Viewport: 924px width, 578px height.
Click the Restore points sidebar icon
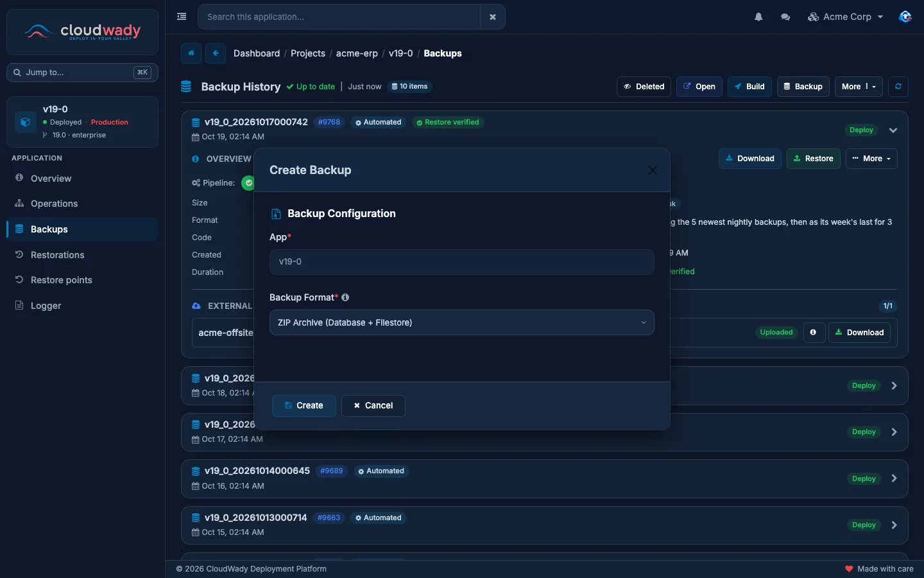(x=19, y=280)
